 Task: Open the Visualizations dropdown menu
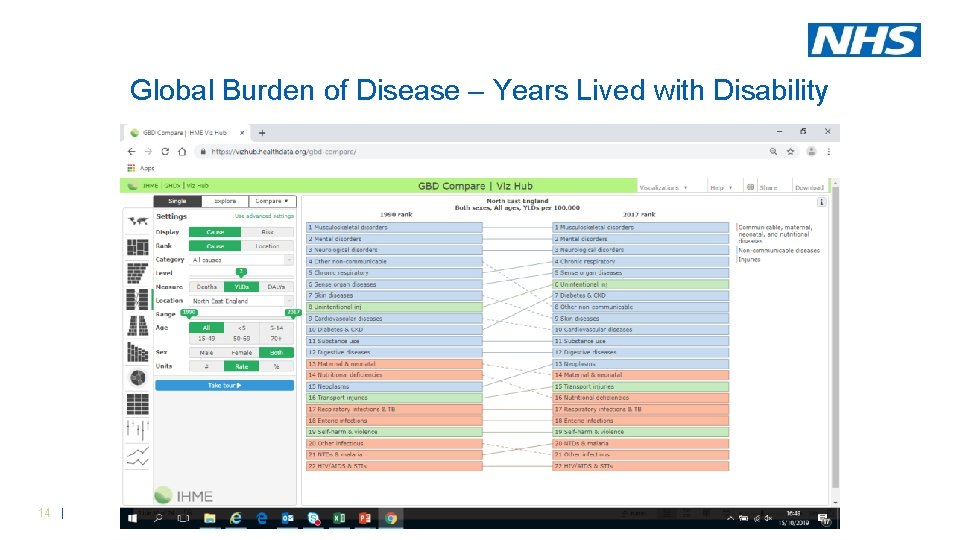click(663, 188)
